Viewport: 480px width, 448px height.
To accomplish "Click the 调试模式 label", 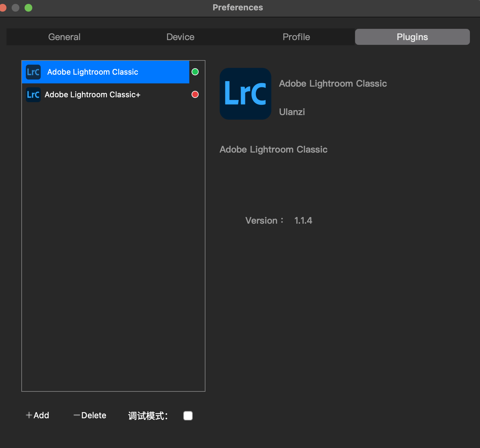I will point(148,416).
